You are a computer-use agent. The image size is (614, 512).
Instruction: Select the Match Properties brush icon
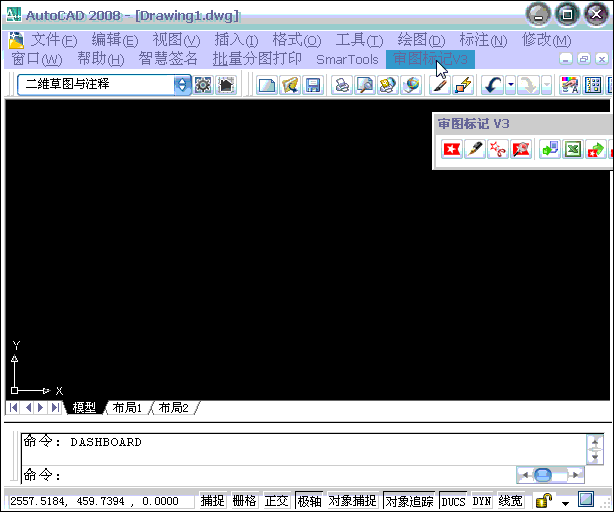440,85
